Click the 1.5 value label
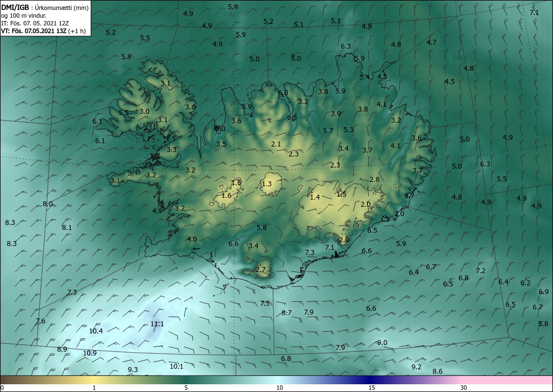 341,194
